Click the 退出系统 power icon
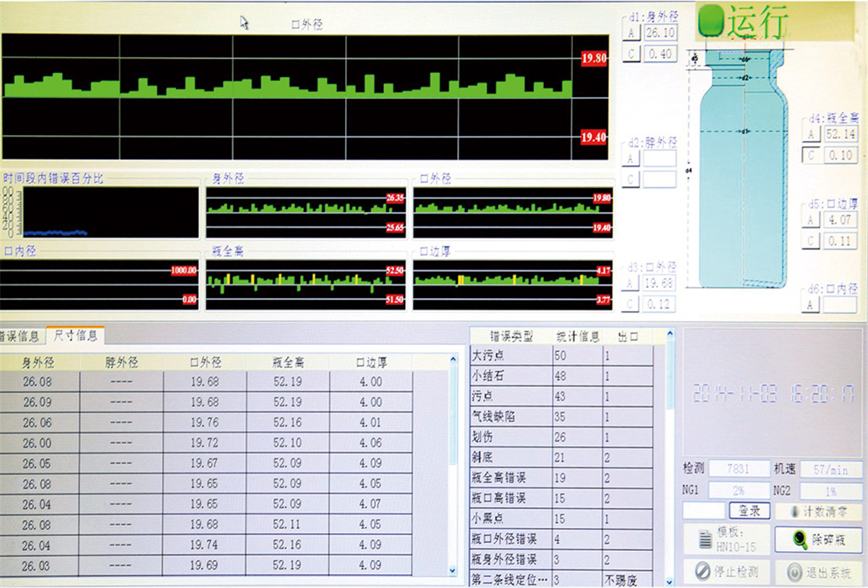The image size is (868, 588). tap(793, 572)
